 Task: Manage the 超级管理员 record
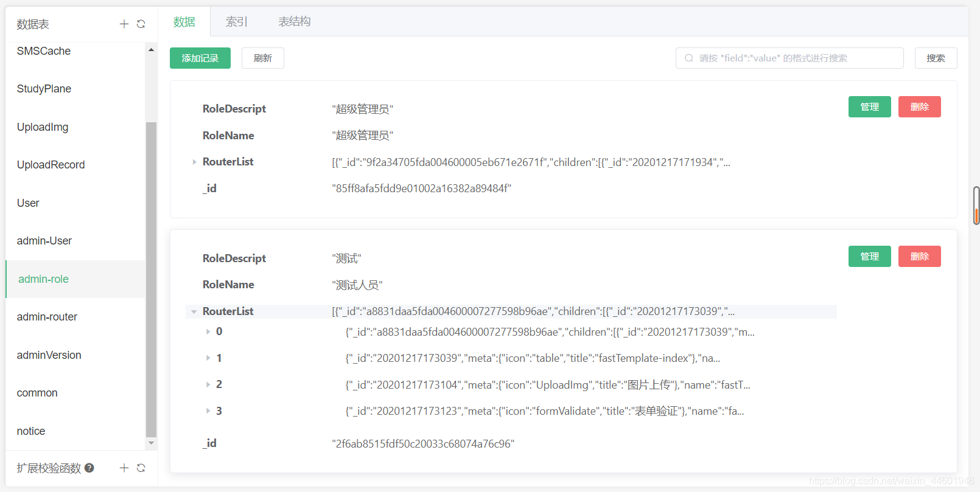tap(870, 107)
